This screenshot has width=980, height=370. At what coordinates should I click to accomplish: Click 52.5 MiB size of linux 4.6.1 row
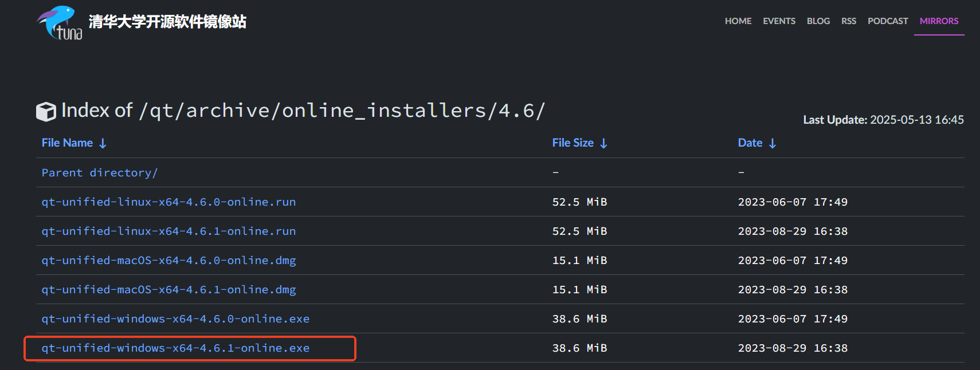(x=579, y=231)
